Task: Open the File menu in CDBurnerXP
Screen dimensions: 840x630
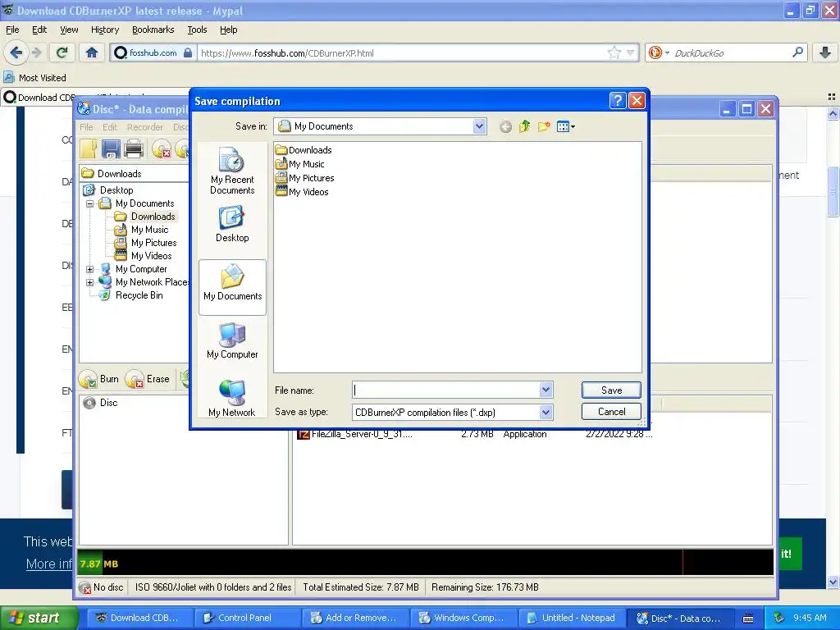Action: [x=86, y=127]
